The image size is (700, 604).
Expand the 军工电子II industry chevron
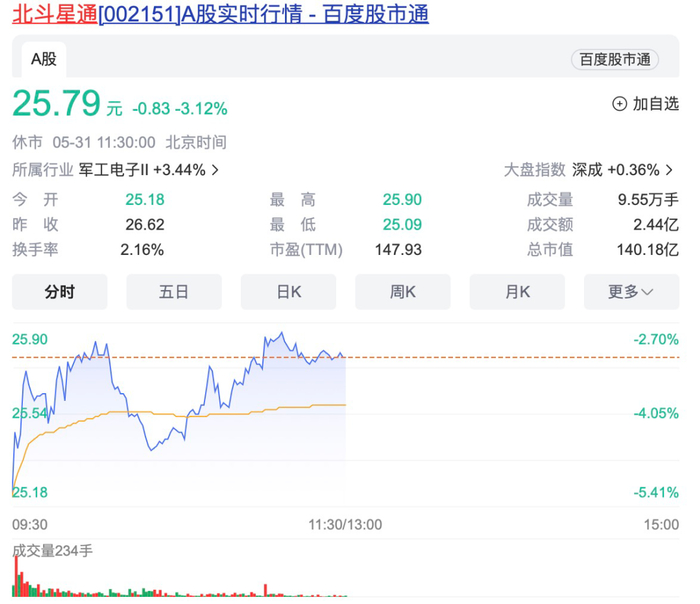[x=216, y=170]
